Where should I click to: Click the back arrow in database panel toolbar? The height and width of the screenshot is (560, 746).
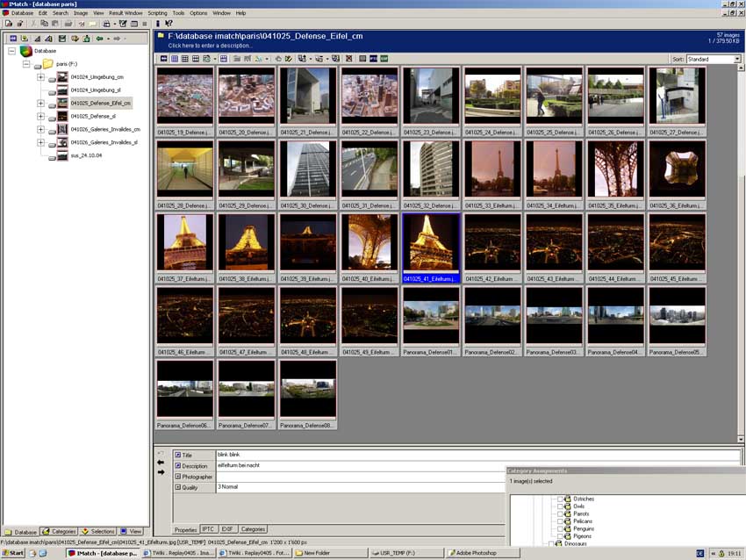(99, 39)
